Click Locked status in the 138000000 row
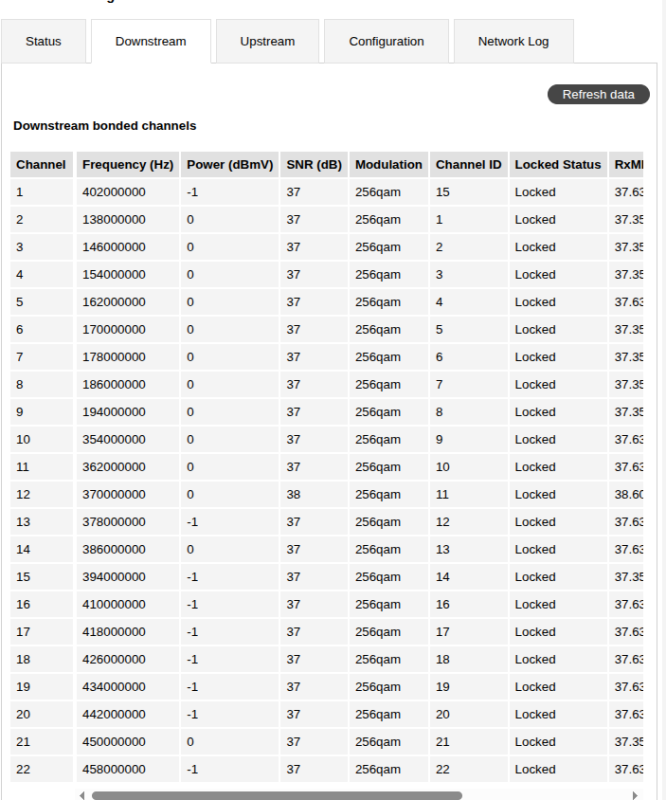This screenshot has width=666, height=800. (558, 219)
